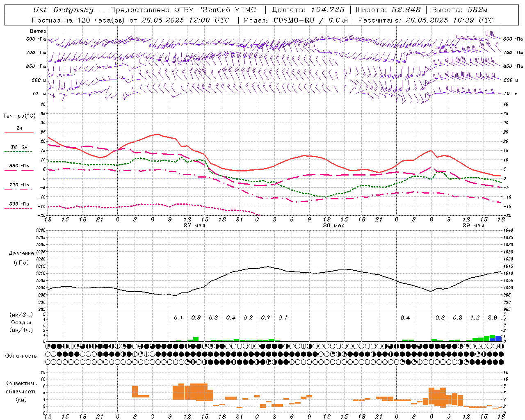Click the Облачность cloudiness label
Screen dimensions: 525x420
pyautogui.click(x=21, y=356)
